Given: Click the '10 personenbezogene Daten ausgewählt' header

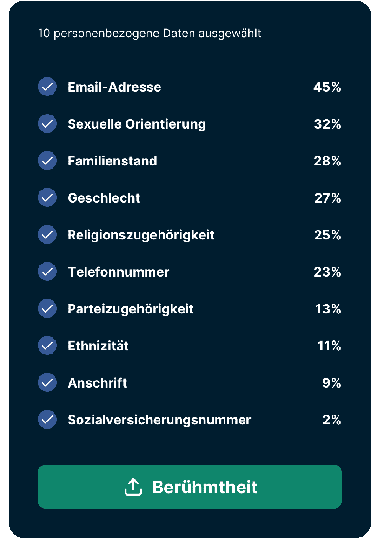Looking at the screenshot, I should [150, 34].
